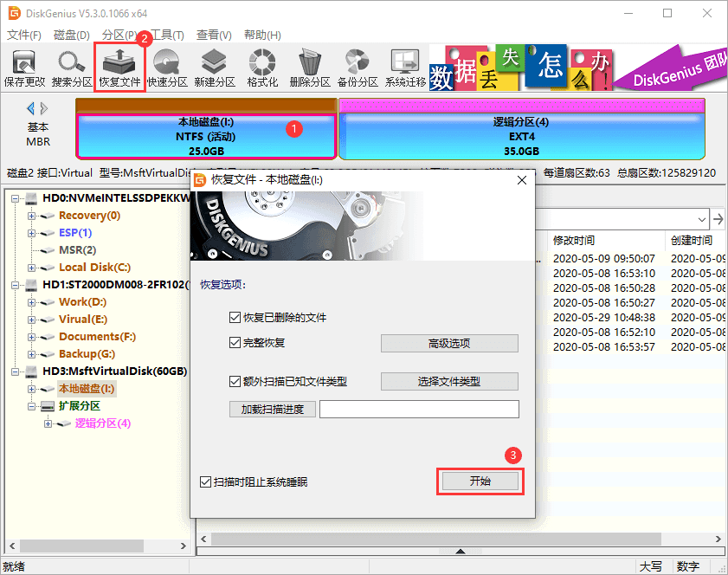Select the 新建分区 icon
The image size is (728, 575).
[x=214, y=67]
